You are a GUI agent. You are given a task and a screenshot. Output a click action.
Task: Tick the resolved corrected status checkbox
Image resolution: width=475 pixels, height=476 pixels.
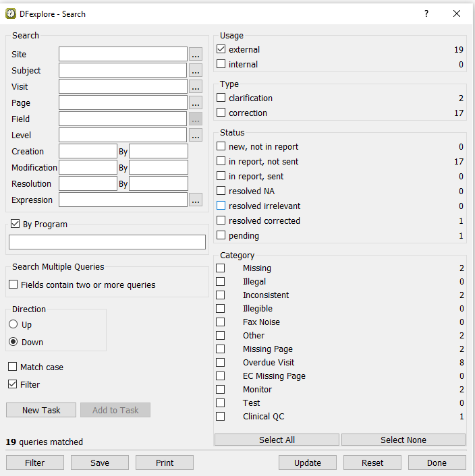[x=221, y=220]
